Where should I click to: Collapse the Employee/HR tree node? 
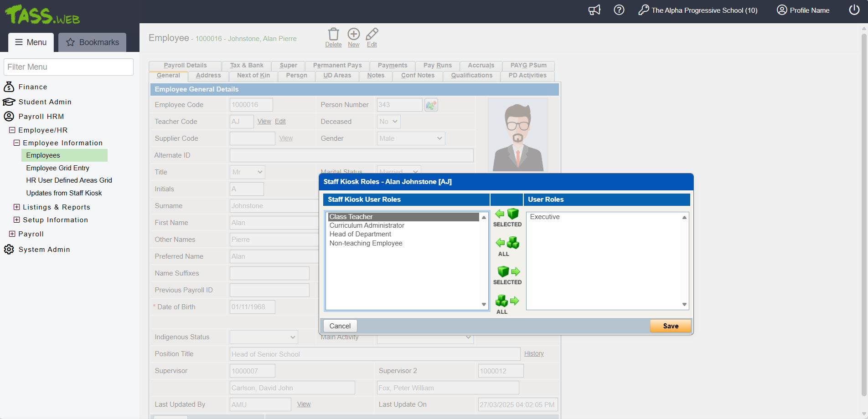tap(12, 130)
